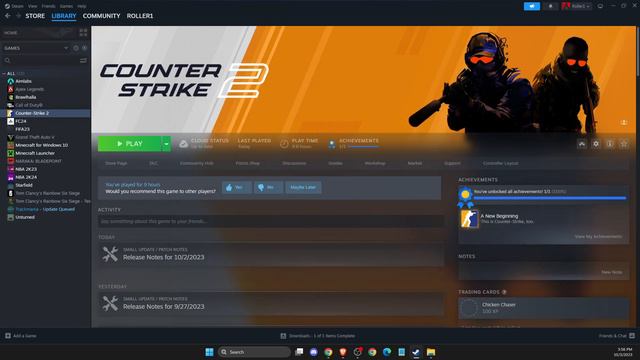Screen dimensions: 640x360
Task: Click the Release Notes 10/2/2023 wrench icon
Action: 110,254
